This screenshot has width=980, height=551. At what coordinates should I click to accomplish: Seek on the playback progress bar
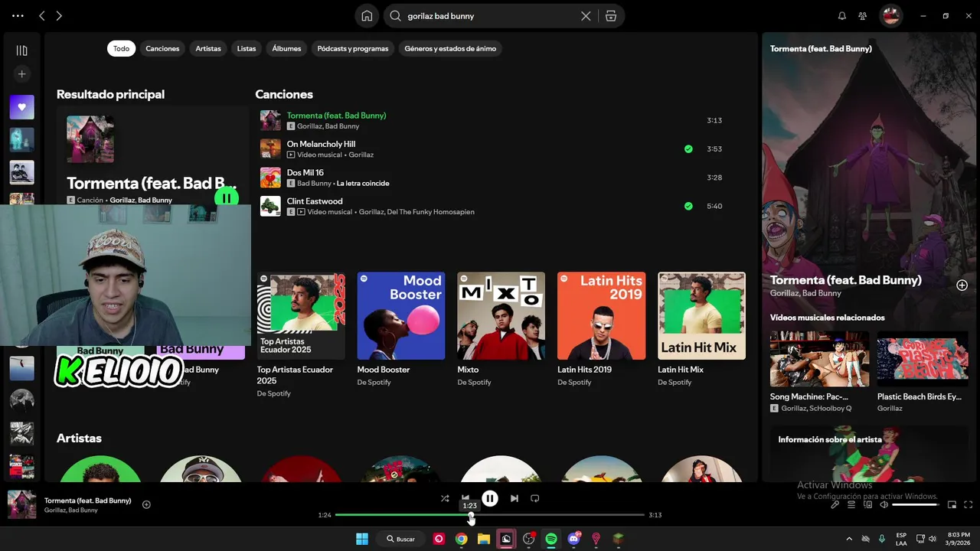(x=490, y=515)
